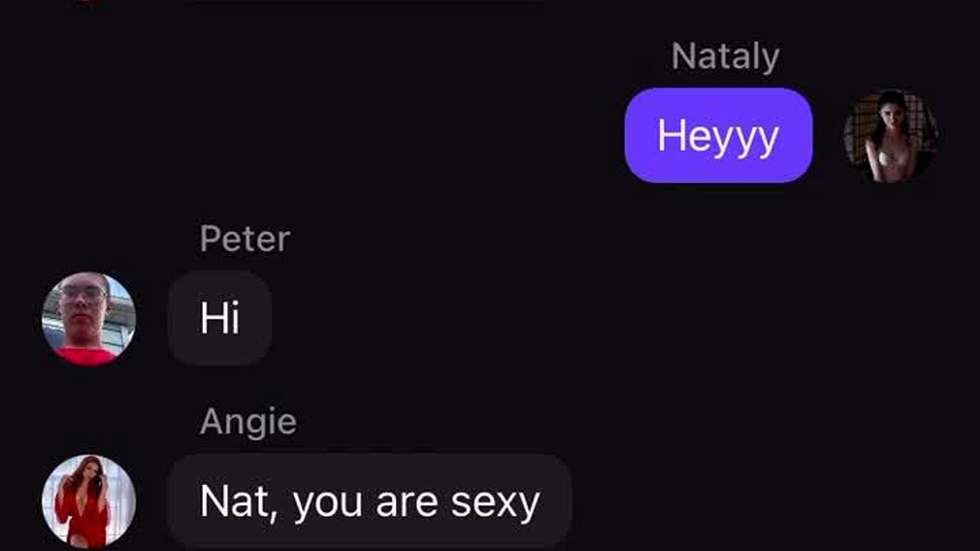Click the sender name "Peter"
This screenshot has height=551, width=980.
(x=244, y=240)
